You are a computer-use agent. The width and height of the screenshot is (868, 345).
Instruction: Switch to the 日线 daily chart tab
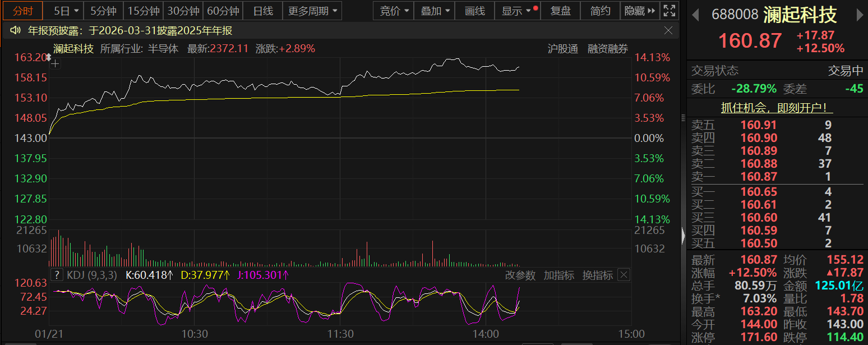click(x=263, y=11)
